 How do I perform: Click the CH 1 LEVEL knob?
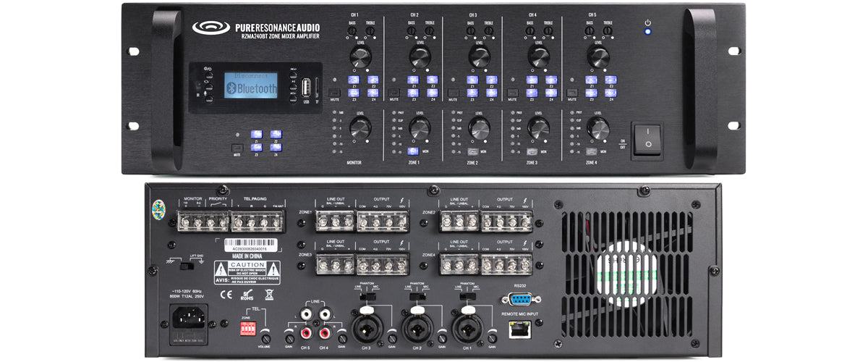pyautogui.click(x=359, y=56)
